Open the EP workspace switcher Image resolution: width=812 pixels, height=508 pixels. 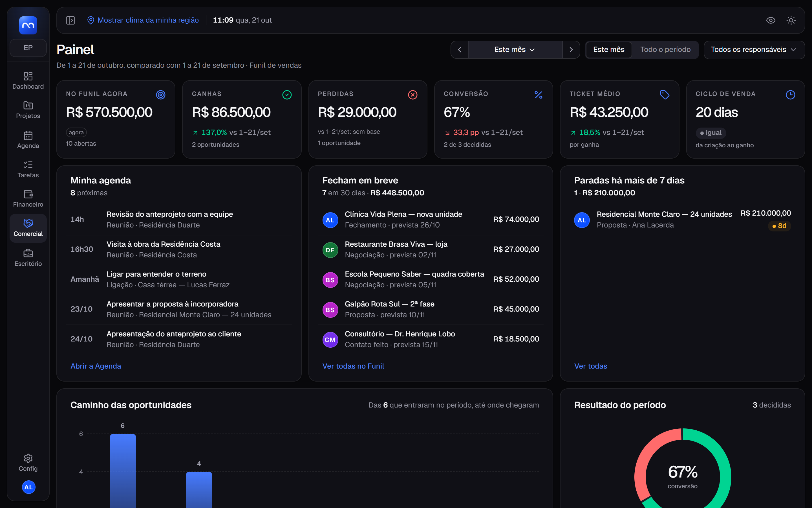click(x=28, y=48)
